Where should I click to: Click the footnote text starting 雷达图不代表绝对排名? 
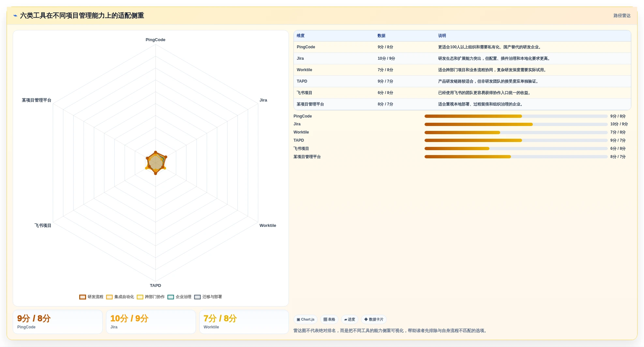391,331
